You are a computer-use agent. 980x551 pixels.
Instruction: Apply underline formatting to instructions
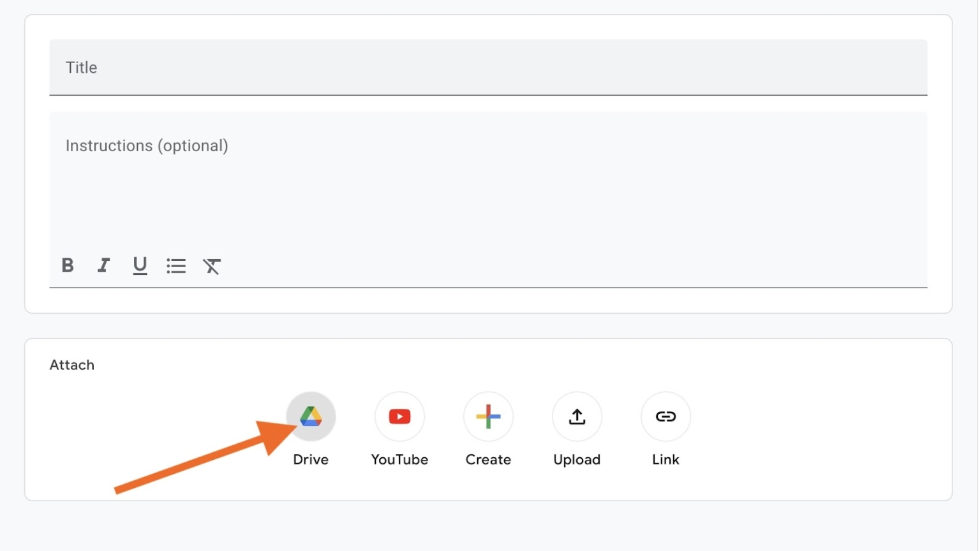(140, 266)
